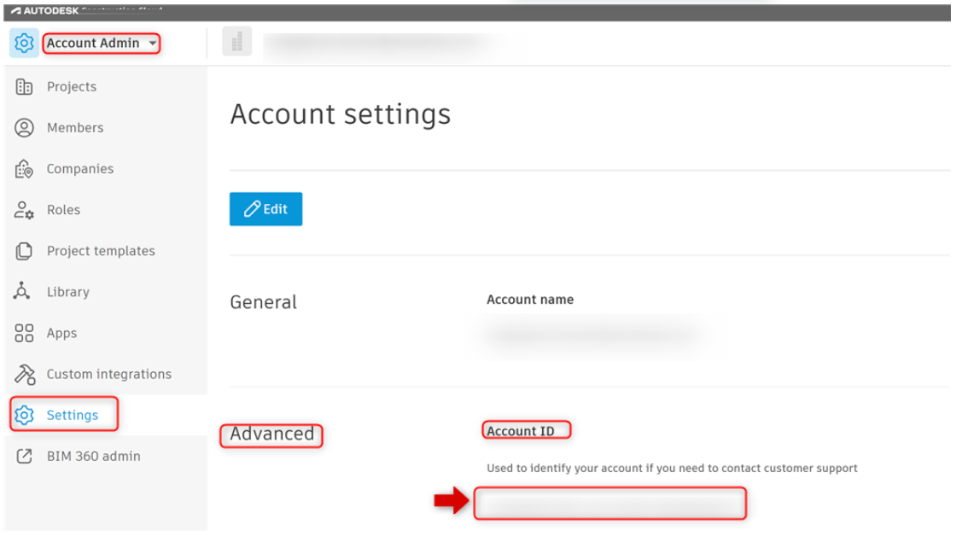Click the blurred Account name value
The image size is (980, 536).
(x=592, y=334)
